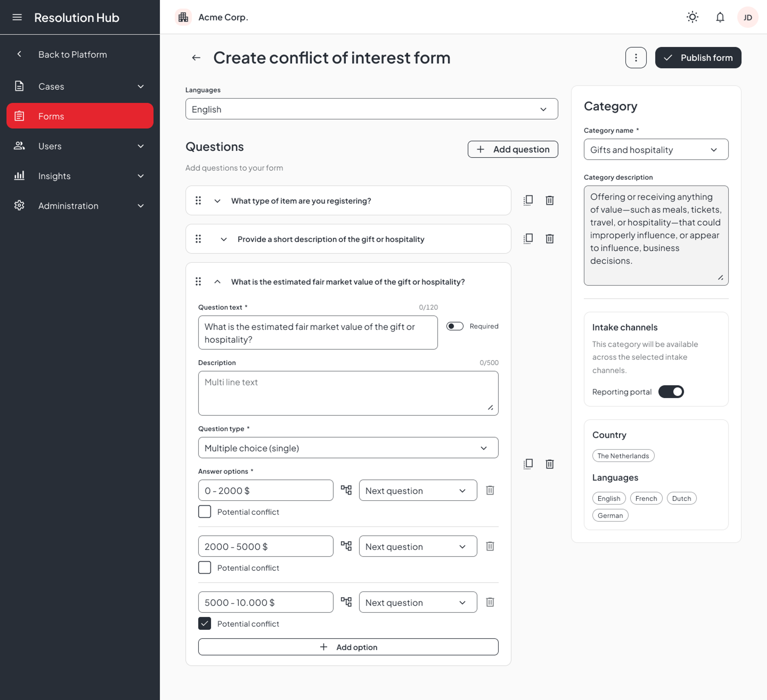
Task: Click the English language chip
Action: (x=609, y=498)
